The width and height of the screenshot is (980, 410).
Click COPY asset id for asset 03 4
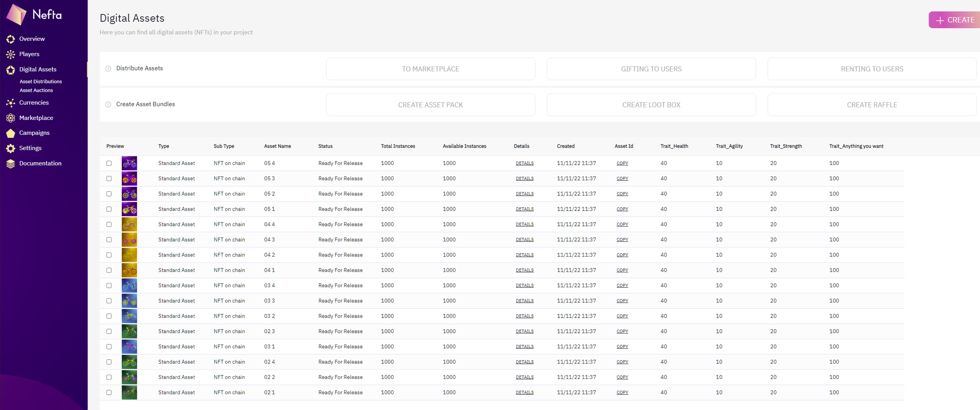coord(622,286)
